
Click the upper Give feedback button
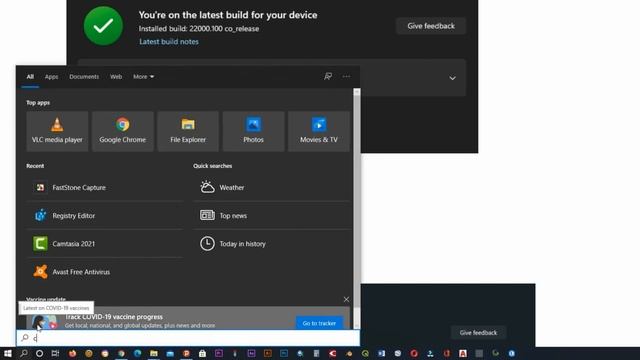pyautogui.click(x=431, y=26)
